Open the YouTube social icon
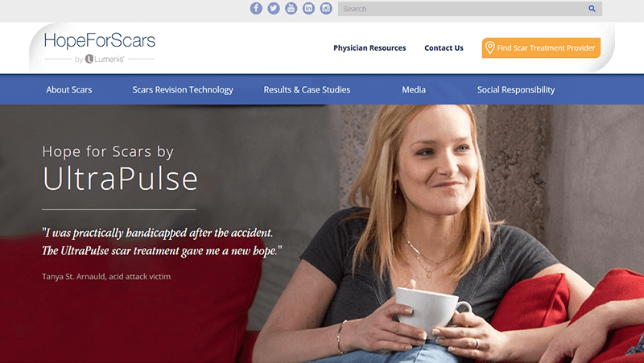644x363 pixels. (291, 8)
